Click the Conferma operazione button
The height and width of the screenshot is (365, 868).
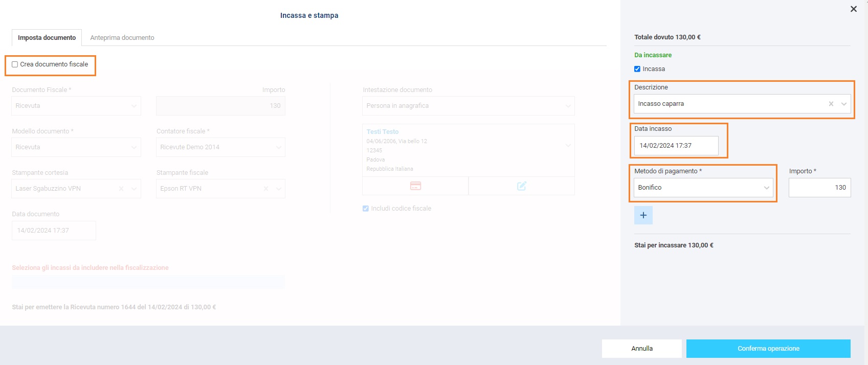coord(768,349)
